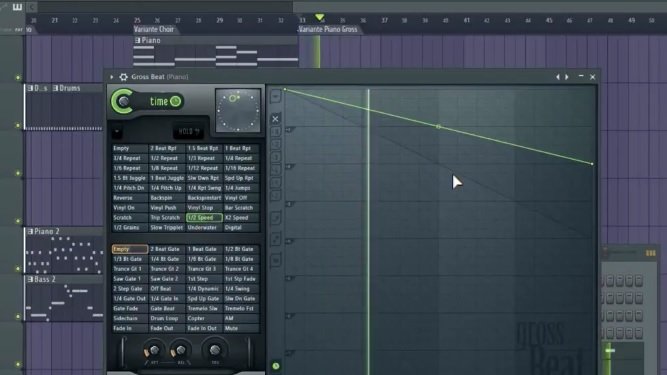Click the scratching clock pad display
The width and height of the screenshot is (667, 375).
point(238,111)
